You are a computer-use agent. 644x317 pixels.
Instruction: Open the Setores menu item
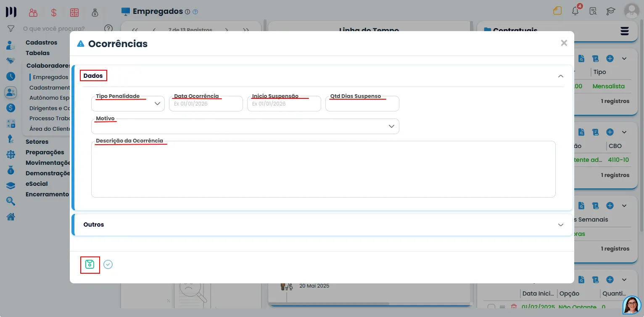point(37,142)
